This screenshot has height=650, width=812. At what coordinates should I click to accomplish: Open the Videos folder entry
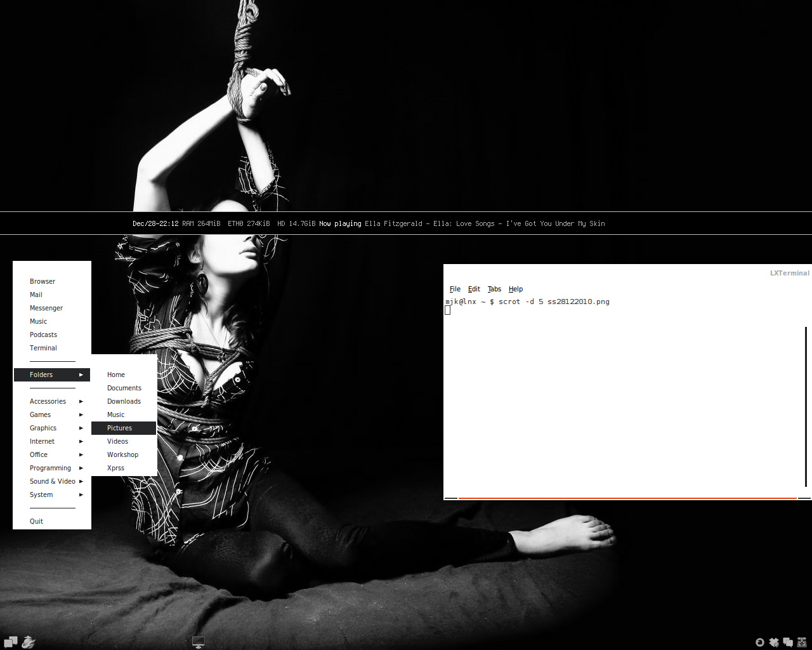pos(124,441)
